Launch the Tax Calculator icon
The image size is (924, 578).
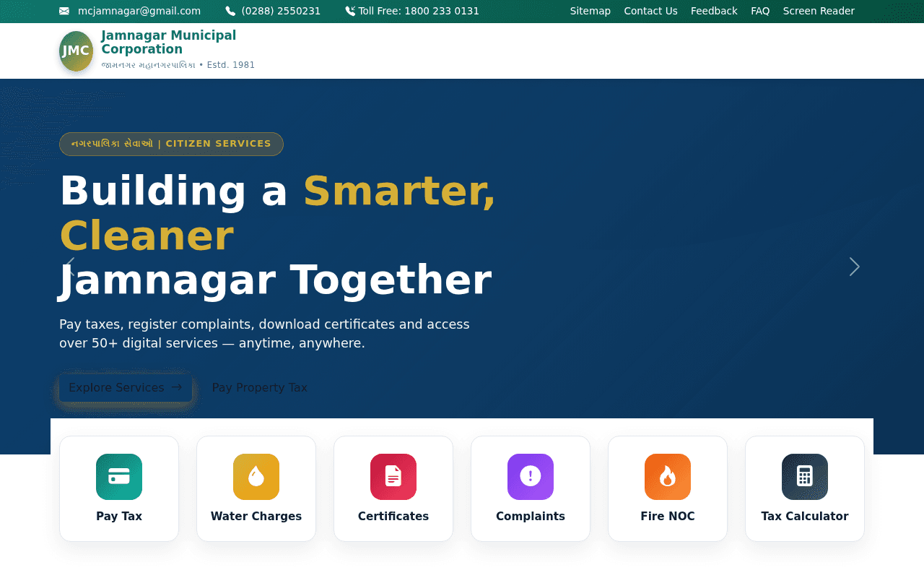(x=805, y=477)
